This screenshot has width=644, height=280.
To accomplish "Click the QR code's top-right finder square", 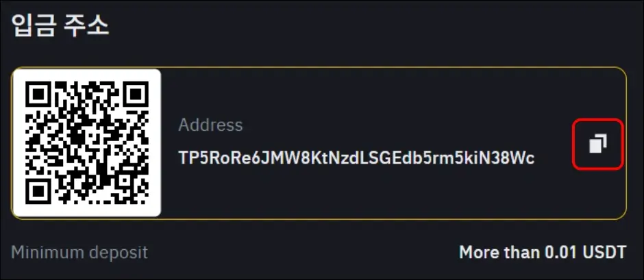I will (x=136, y=94).
